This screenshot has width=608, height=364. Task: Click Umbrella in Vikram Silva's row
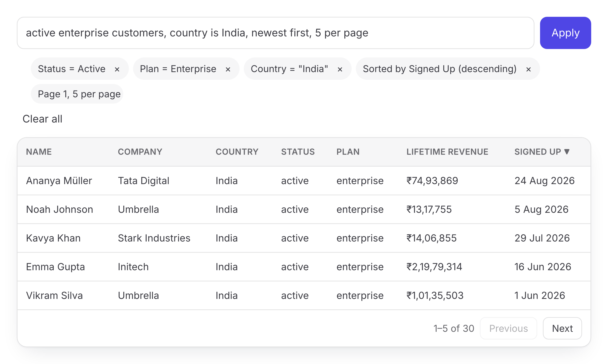pyautogui.click(x=138, y=296)
